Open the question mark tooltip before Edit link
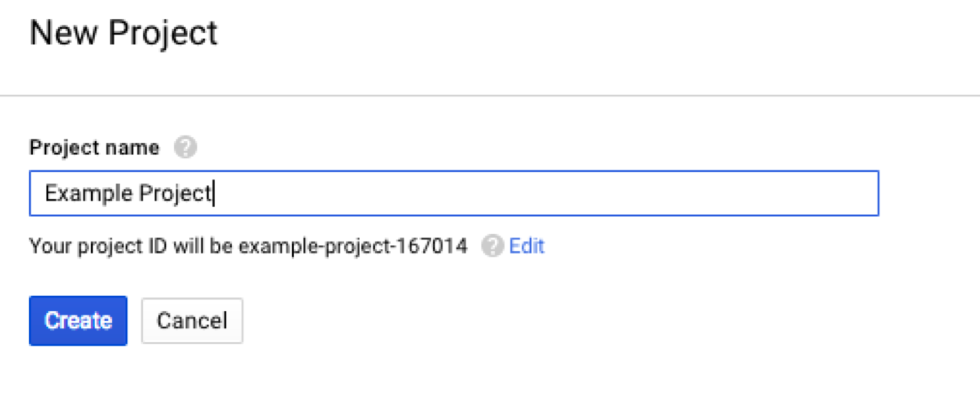The image size is (980, 402). [x=492, y=246]
